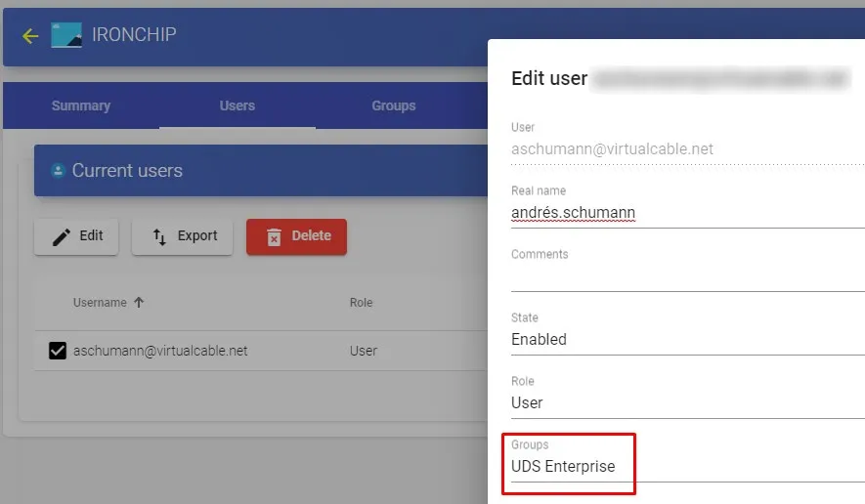Viewport: 865px width, 504px height.
Task: Click the Role column header
Action: (361, 302)
